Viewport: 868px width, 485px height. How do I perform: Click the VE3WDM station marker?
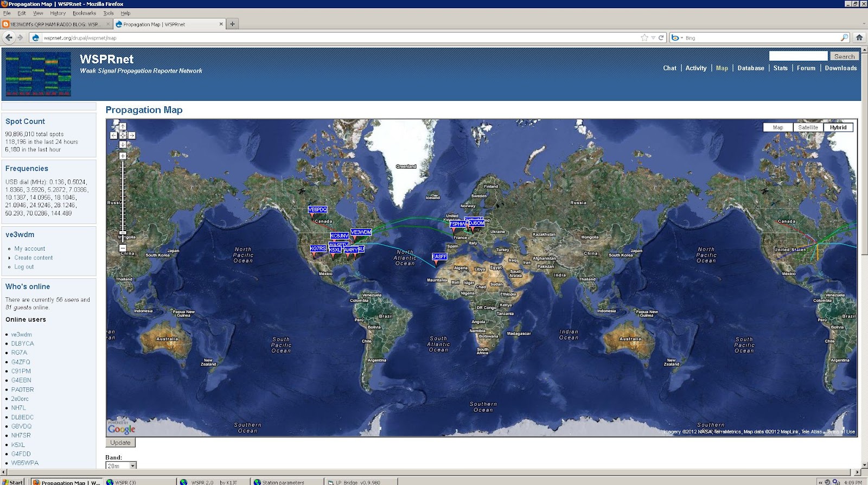click(361, 232)
